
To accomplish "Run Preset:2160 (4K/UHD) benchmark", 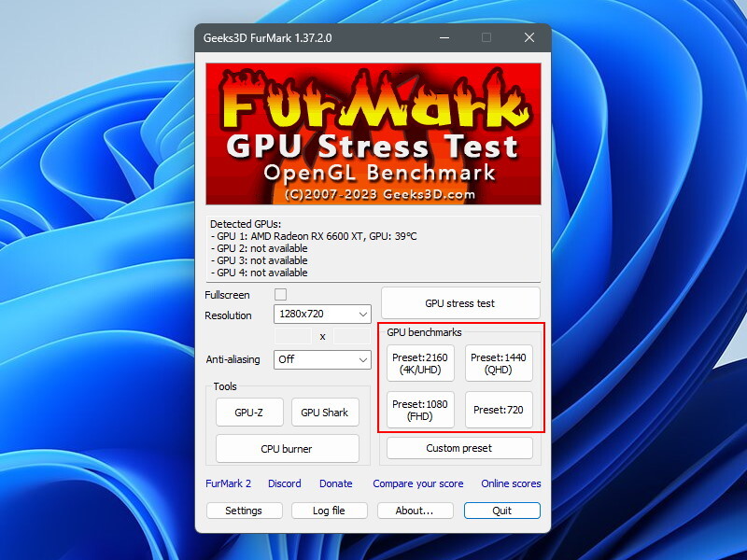I will [420, 363].
